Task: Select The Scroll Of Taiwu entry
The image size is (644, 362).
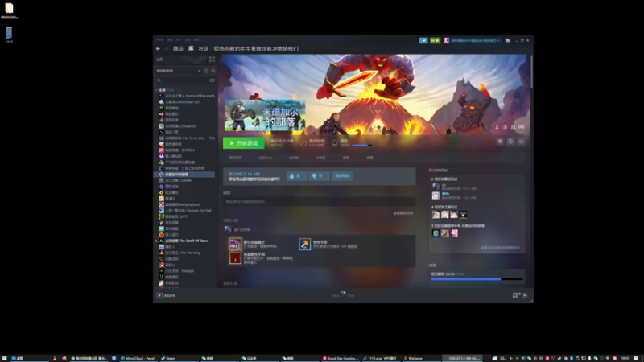Action: 184,241
